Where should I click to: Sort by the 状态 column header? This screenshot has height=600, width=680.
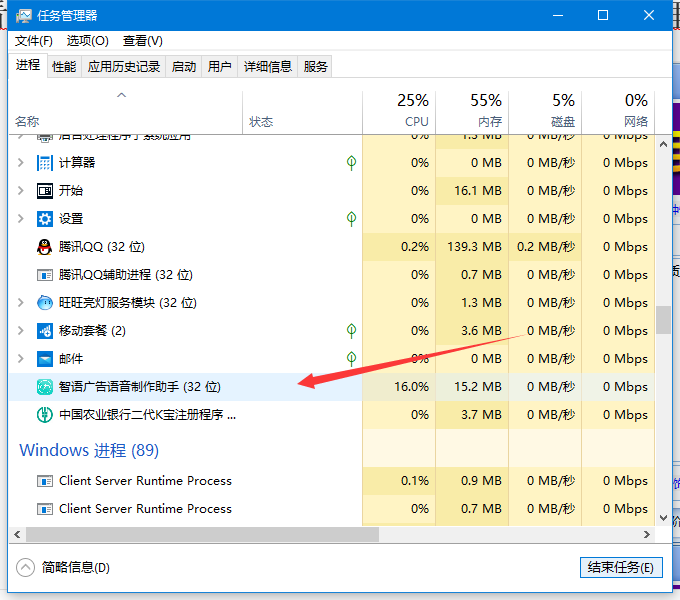click(x=302, y=113)
